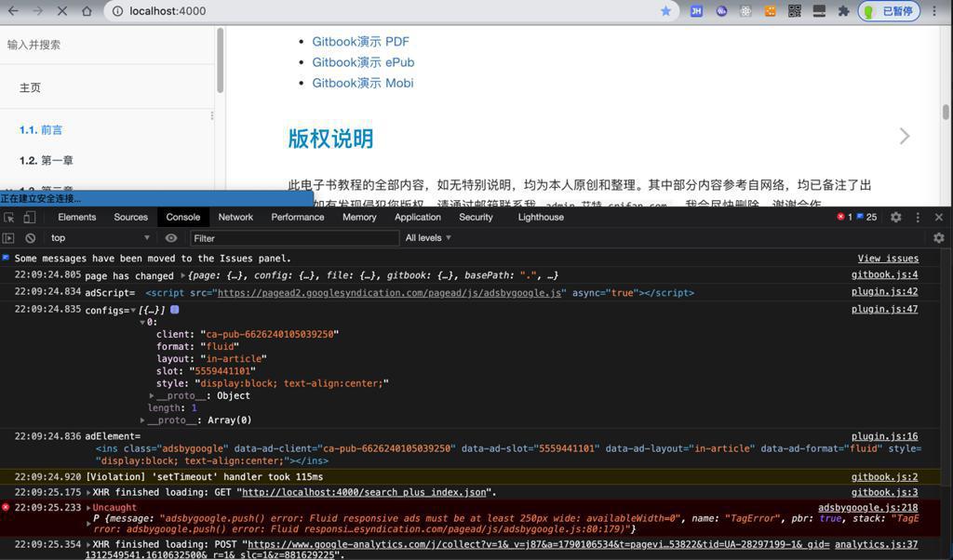Collapse the configs= array output
The image size is (953, 560).
133,310
